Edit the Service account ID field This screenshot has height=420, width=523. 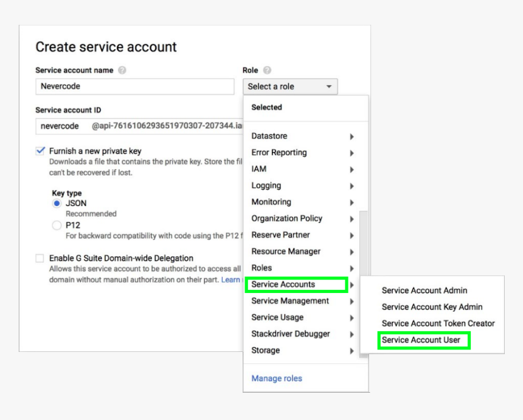pyautogui.click(x=139, y=126)
